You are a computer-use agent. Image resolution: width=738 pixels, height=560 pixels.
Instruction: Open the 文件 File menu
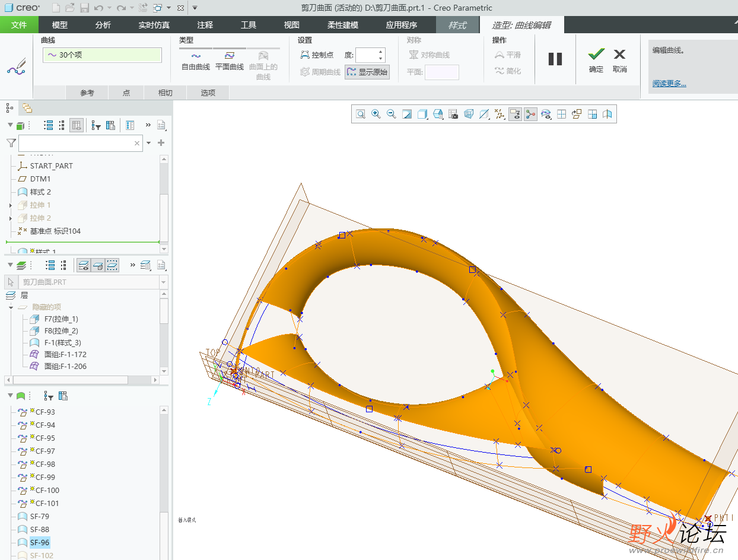(19, 25)
